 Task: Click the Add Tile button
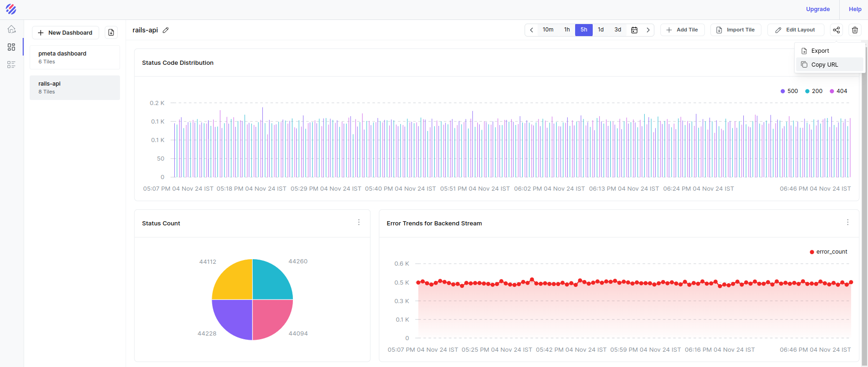pyautogui.click(x=682, y=30)
